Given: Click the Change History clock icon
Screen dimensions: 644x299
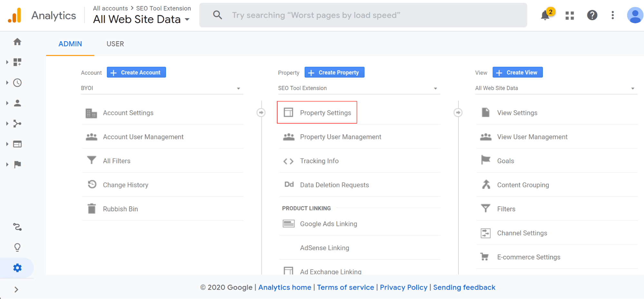Looking at the screenshot, I should click(92, 184).
